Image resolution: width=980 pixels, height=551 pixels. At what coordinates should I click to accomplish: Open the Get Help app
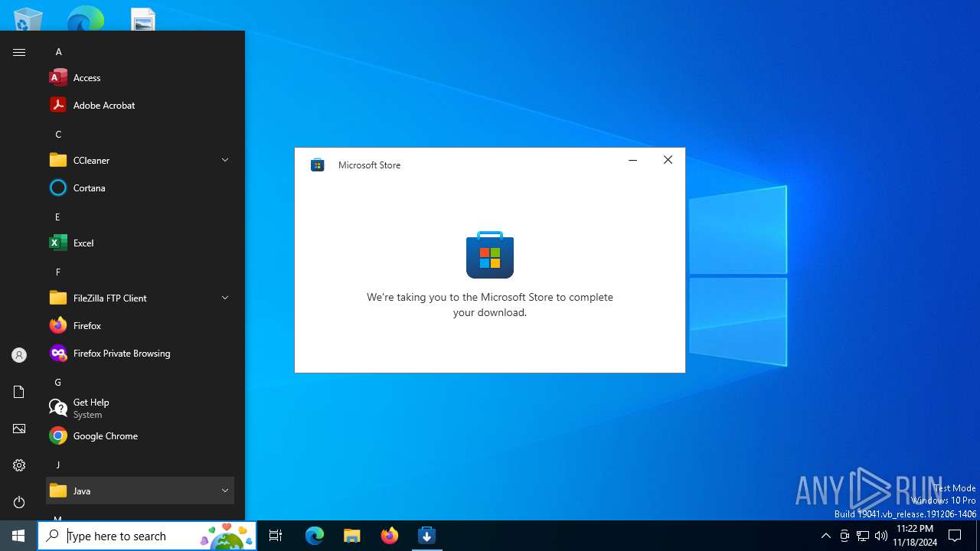(x=140, y=408)
